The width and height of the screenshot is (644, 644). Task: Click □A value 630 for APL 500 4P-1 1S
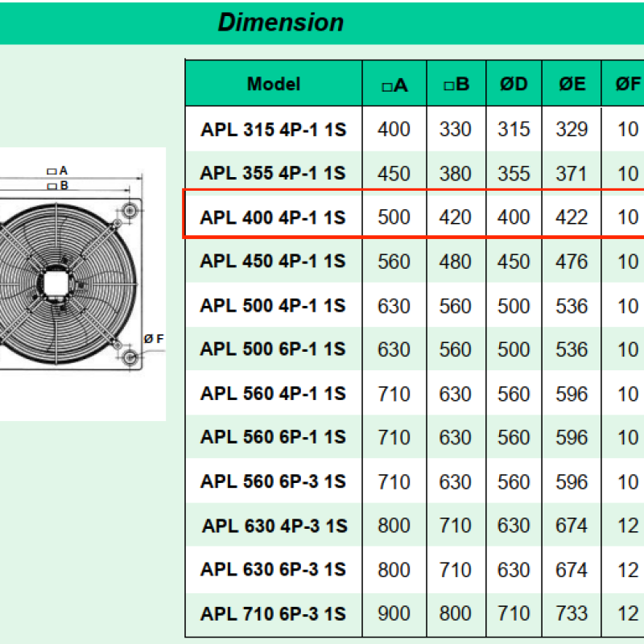(394, 306)
